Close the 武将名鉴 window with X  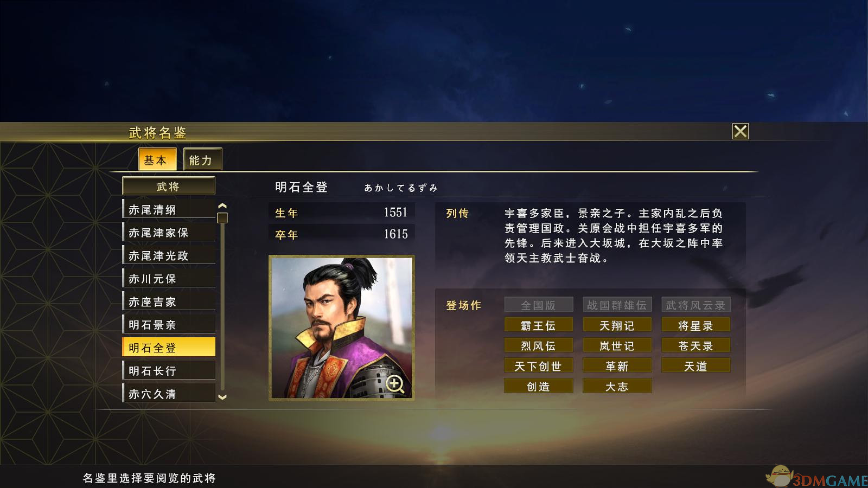(740, 131)
